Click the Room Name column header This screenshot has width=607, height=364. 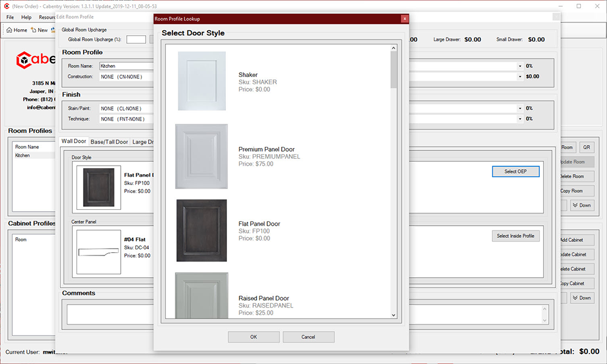tap(27, 147)
